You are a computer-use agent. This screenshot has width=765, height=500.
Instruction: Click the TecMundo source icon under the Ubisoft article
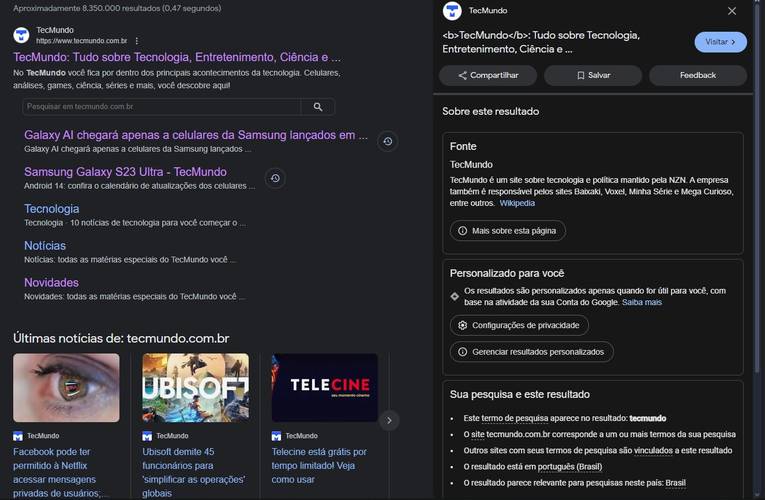[x=147, y=436]
